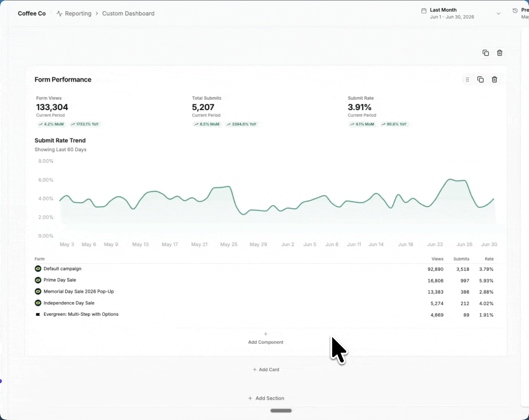Go to the Reporting breadcrumb
The image size is (529, 420).
[78, 14]
